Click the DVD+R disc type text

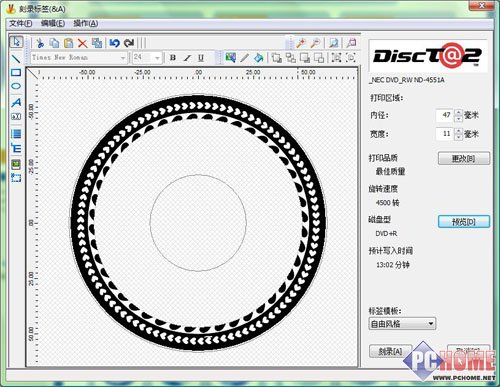coord(386,234)
